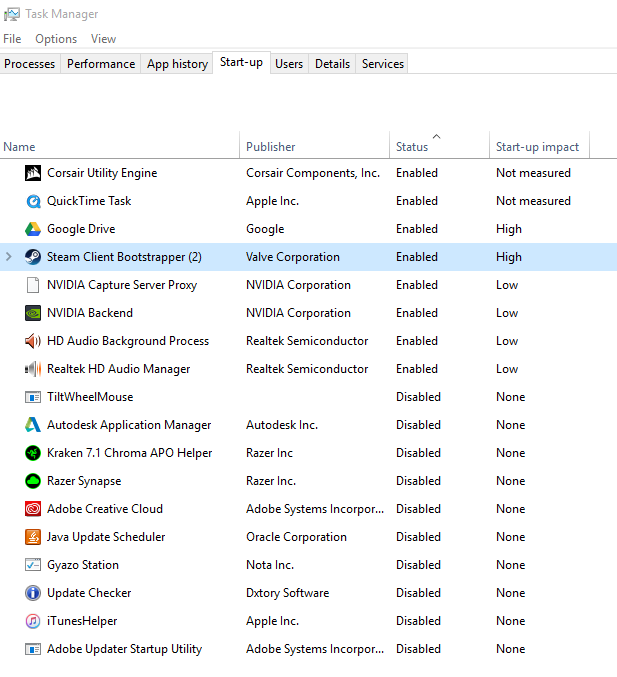Click the Corsair Utility Engine icon
Screen dimensions: 617x677
point(33,173)
